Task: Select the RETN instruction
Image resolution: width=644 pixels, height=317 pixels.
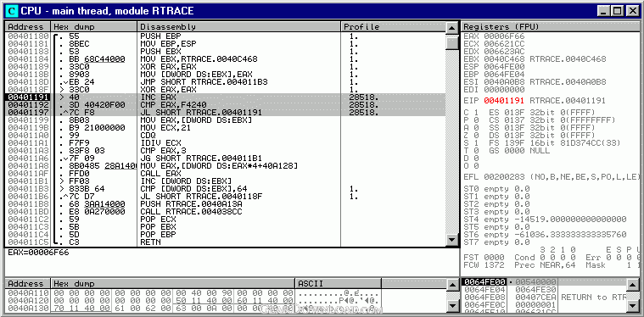Action: [x=150, y=242]
